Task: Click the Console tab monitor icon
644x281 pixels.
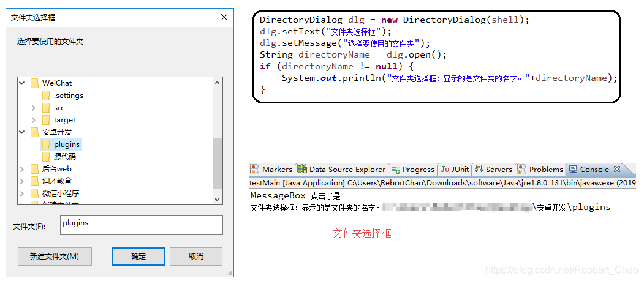Action: (x=574, y=169)
